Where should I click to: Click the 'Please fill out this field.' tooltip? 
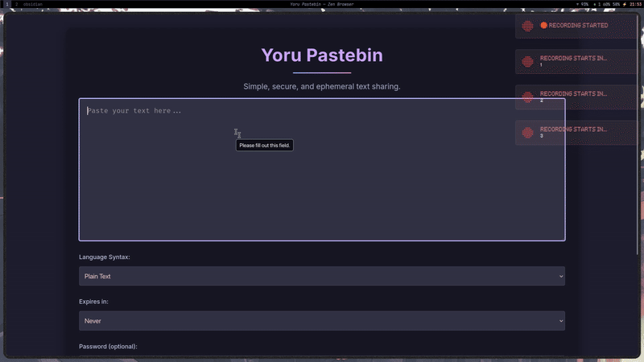[265, 146]
